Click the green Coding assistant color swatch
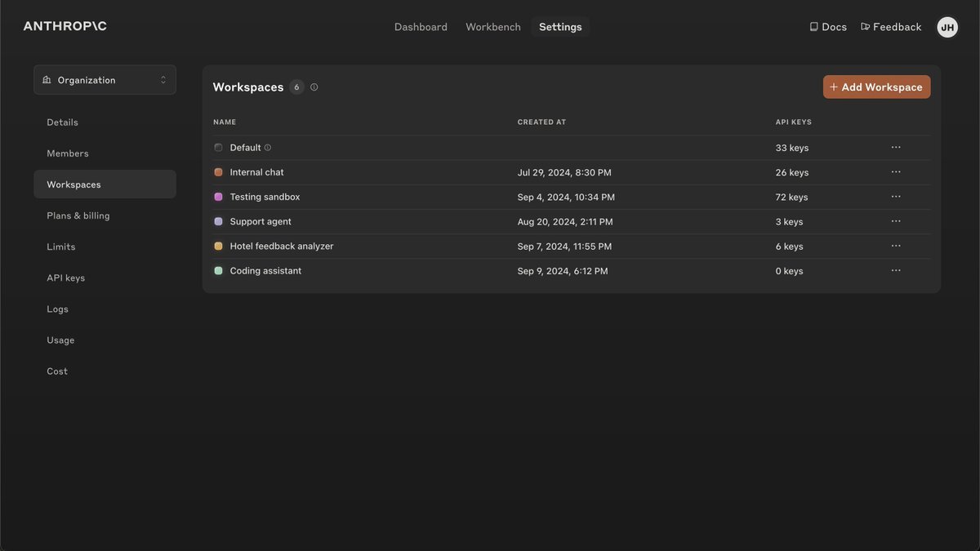980x551 pixels. pos(218,270)
